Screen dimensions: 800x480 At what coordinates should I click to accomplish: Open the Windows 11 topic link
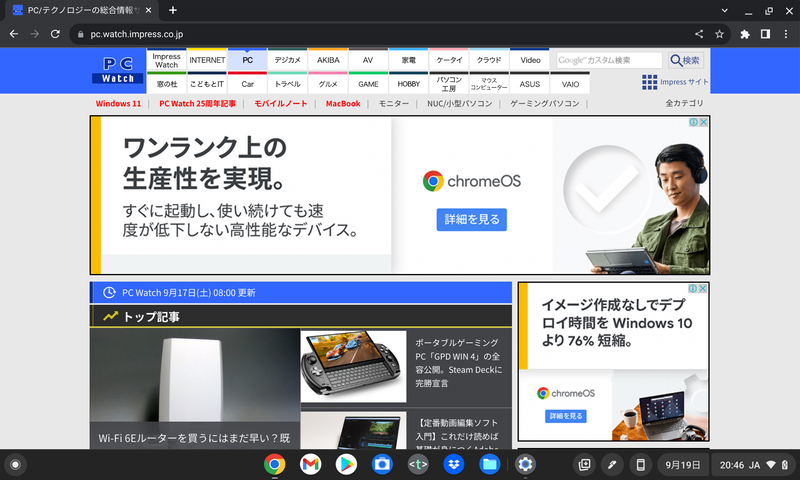click(x=118, y=104)
